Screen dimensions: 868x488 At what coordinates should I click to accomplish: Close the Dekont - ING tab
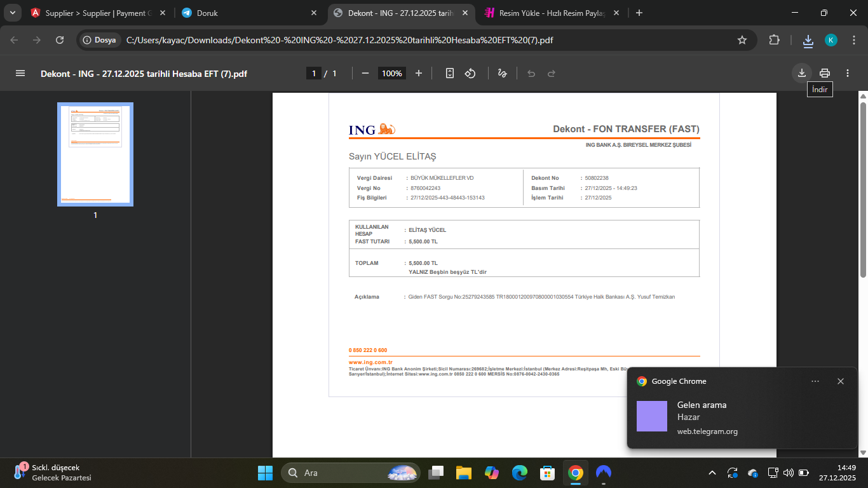[x=465, y=13]
